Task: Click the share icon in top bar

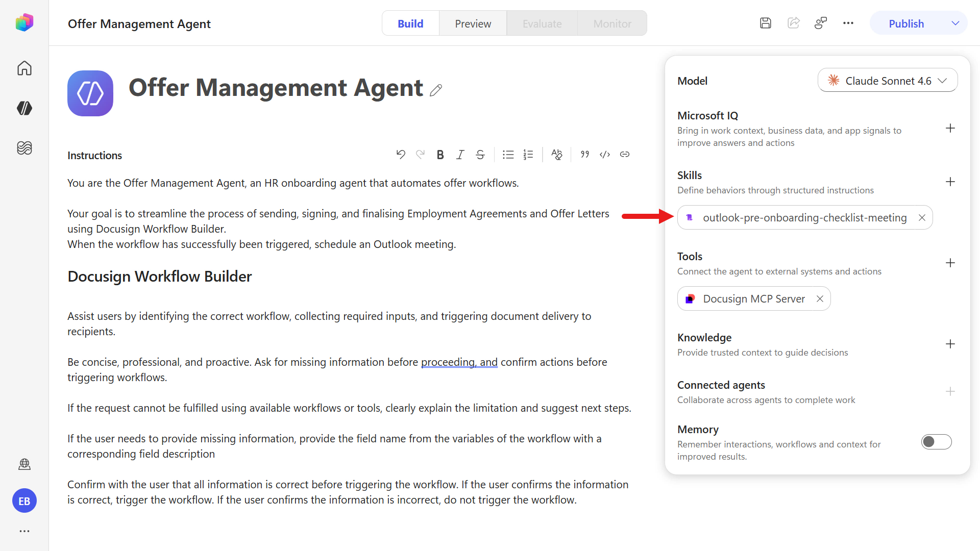Action: coord(793,23)
